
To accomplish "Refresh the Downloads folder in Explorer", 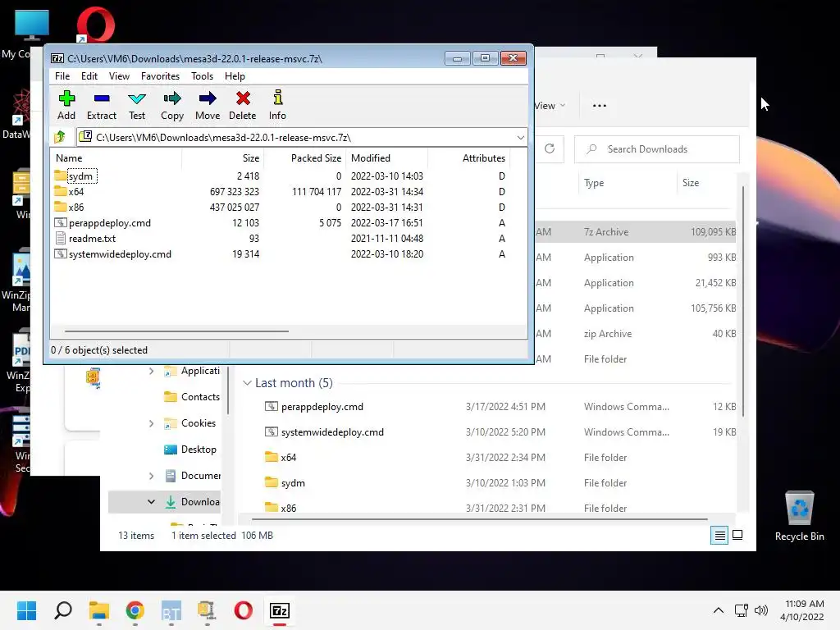I will click(x=550, y=148).
